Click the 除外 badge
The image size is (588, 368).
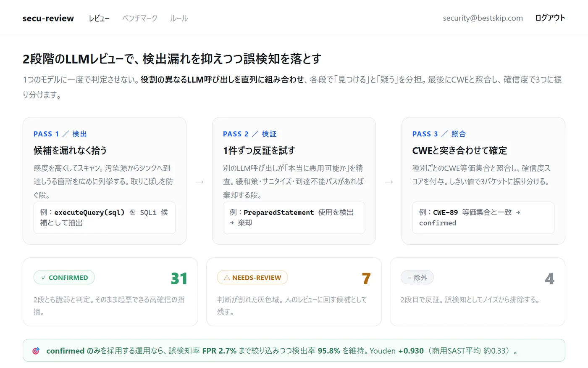point(417,278)
